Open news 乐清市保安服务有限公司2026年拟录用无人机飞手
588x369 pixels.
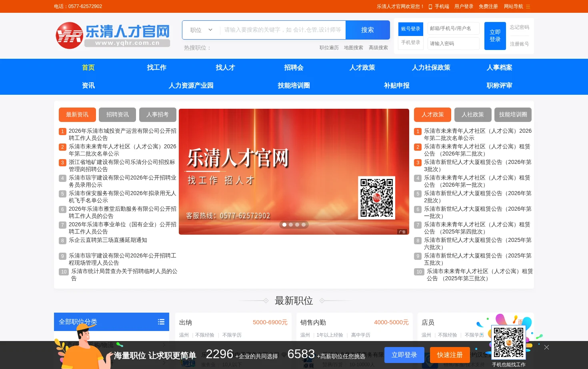pyautogui.click(x=122, y=197)
